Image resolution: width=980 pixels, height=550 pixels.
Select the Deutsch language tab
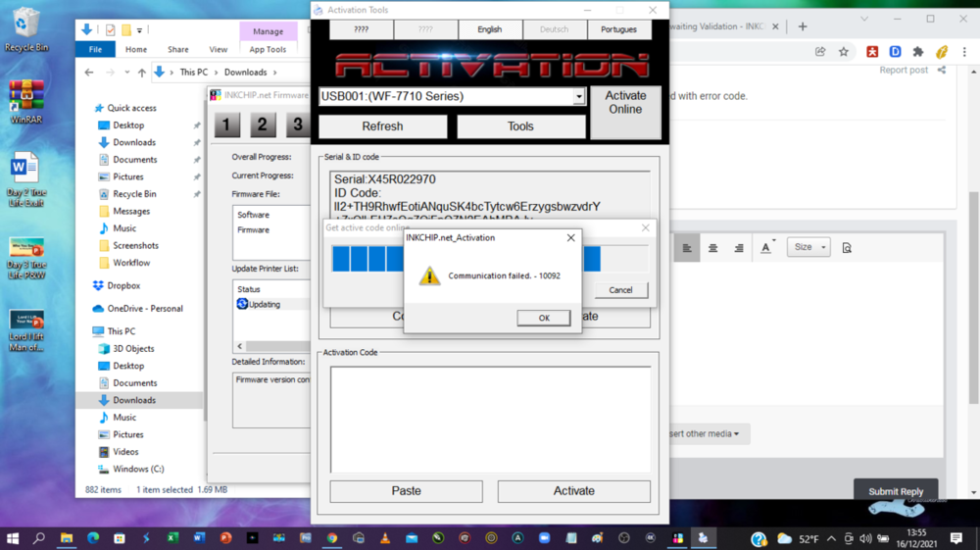[x=555, y=29]
